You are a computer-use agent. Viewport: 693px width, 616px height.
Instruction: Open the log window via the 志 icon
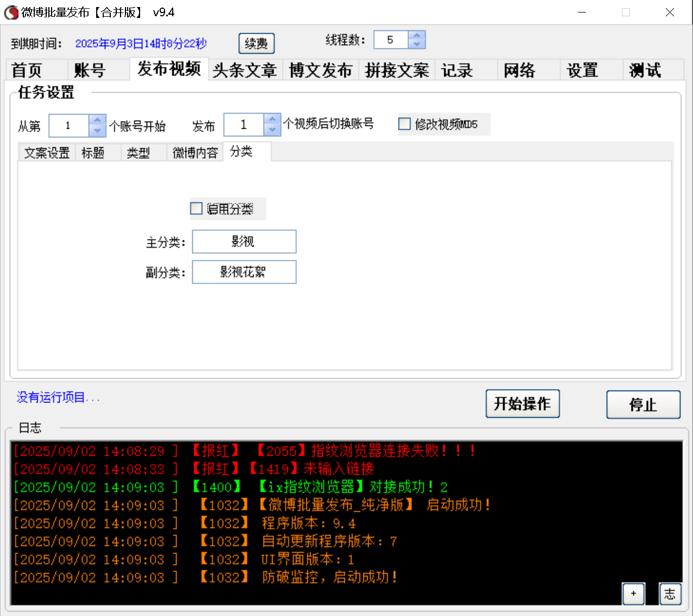pos(670,594)
